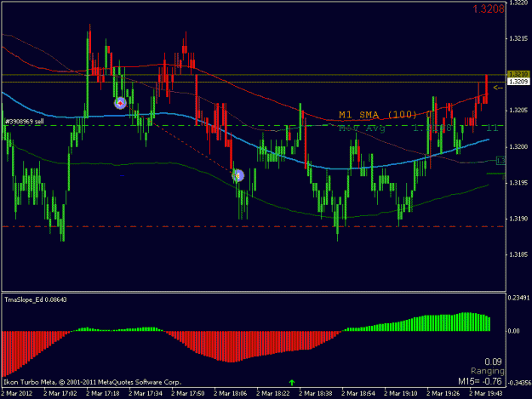Click the 2 Mar 19:43 time label
The height and width of the screenshot is (399, 532).
point(486,394)
